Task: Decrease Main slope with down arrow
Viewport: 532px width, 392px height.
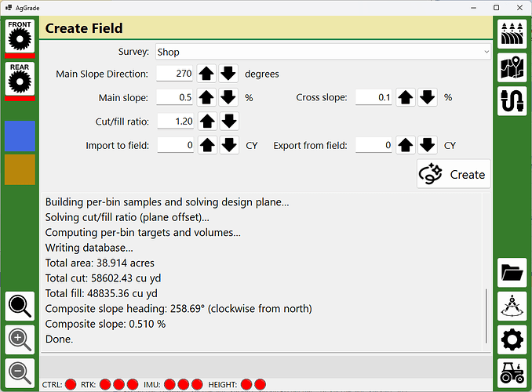Action: pos(228,98)
